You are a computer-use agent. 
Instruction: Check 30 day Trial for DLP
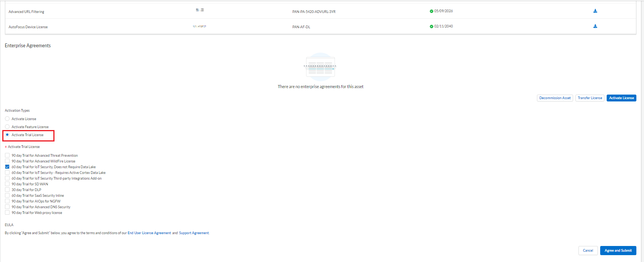click(7, 190)
